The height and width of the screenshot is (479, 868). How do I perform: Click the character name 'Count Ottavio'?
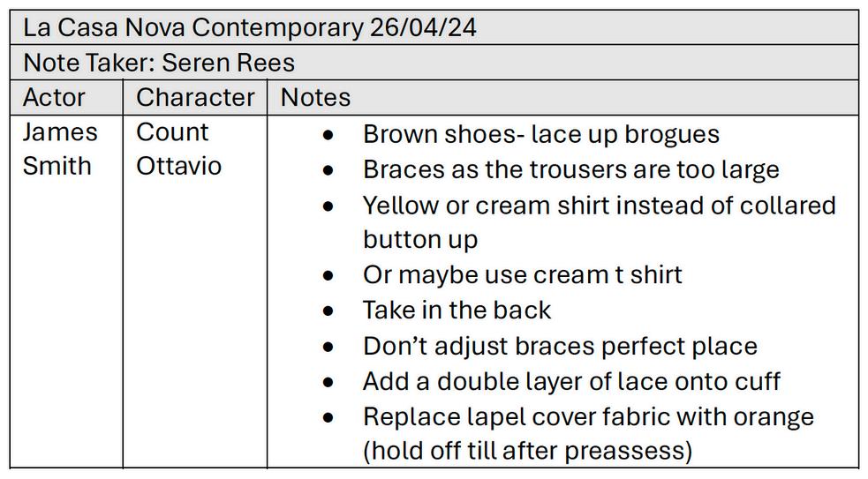click(x=178, y=149)
